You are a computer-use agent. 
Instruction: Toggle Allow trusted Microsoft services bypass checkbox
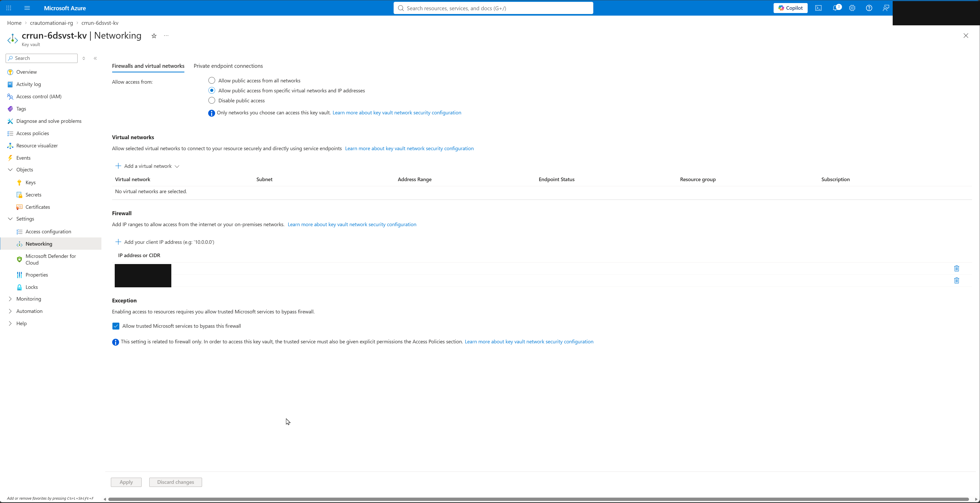116,326
